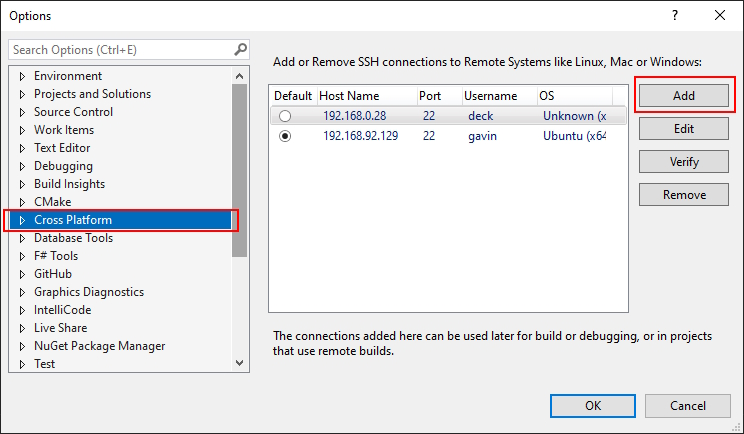Select the NuGet Package Manager category

coord(99,346)
